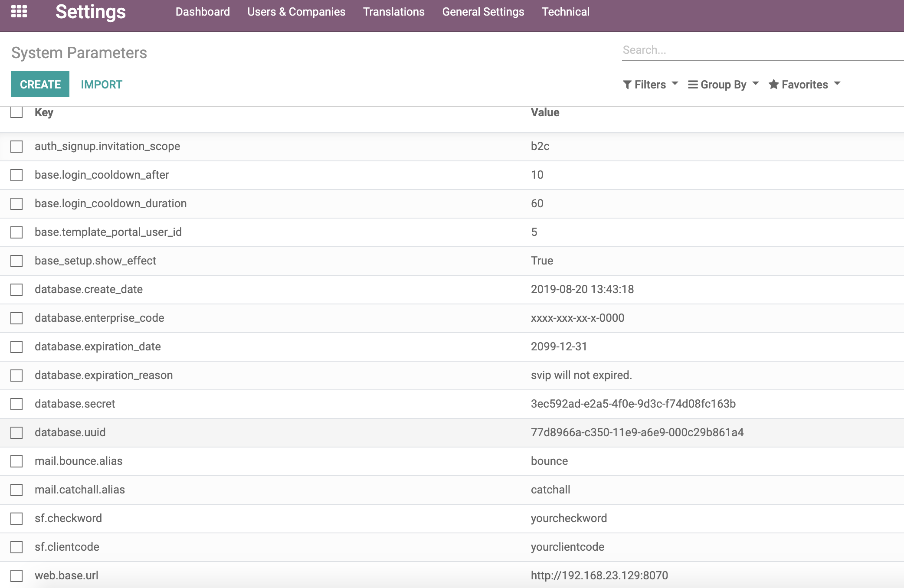Viewport: 904px width, 588px height.
Task: Open the Translations menu
Action: click(x=393, y=11)
